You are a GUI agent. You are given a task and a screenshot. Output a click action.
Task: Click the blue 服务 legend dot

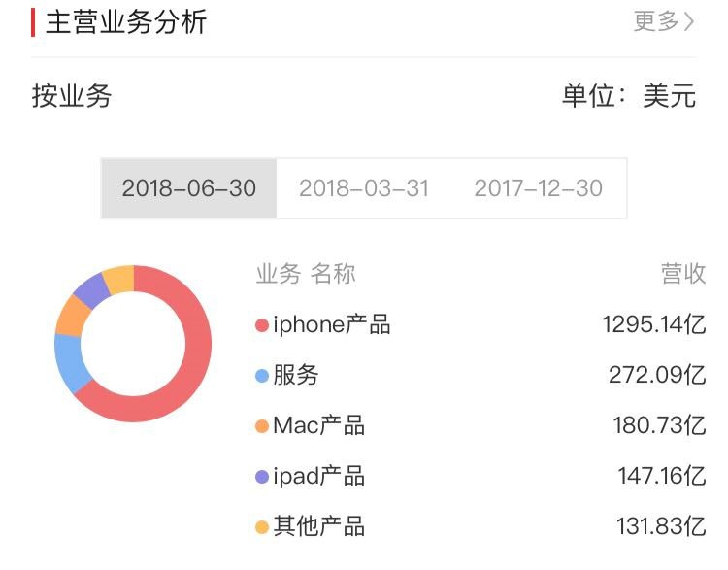[261, 376]
